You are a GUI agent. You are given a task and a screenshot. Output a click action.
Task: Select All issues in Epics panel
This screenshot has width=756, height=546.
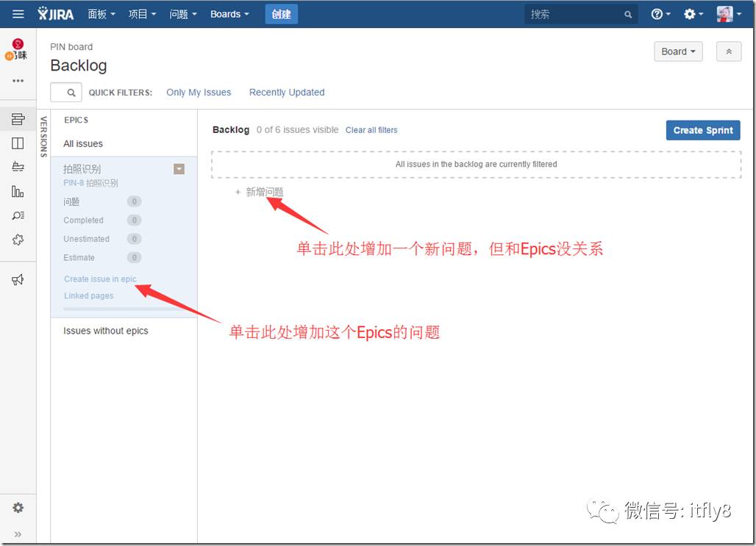[x=83, y=143]
